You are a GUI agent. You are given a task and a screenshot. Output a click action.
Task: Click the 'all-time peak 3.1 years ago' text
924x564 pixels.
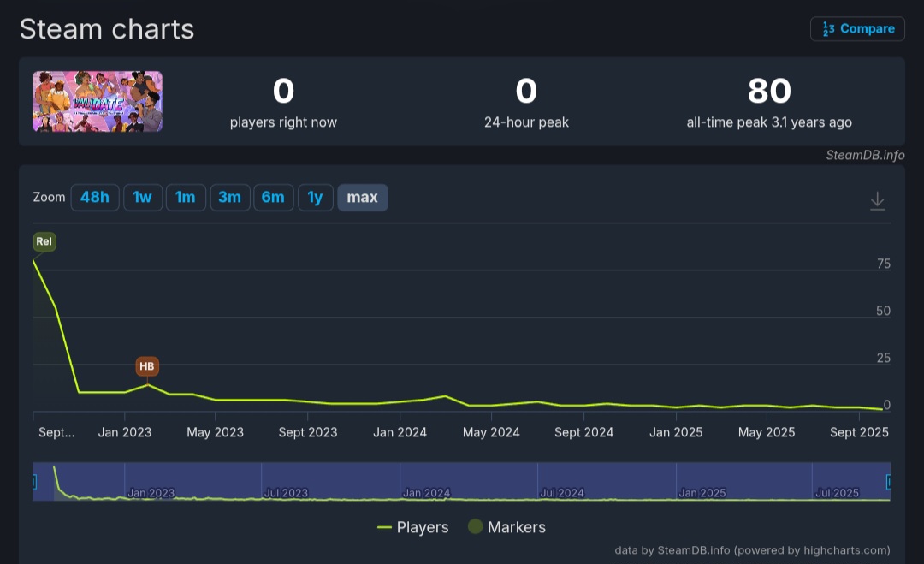click(769, 122)
